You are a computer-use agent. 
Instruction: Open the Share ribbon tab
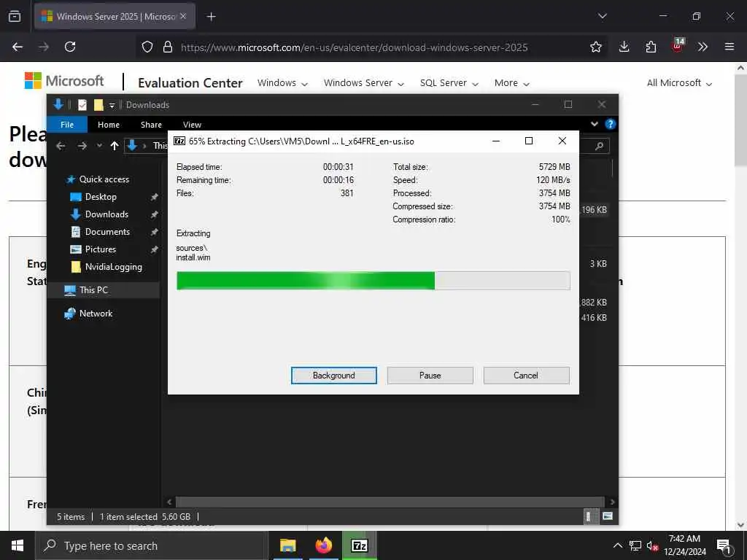click(x=151, y=124)
